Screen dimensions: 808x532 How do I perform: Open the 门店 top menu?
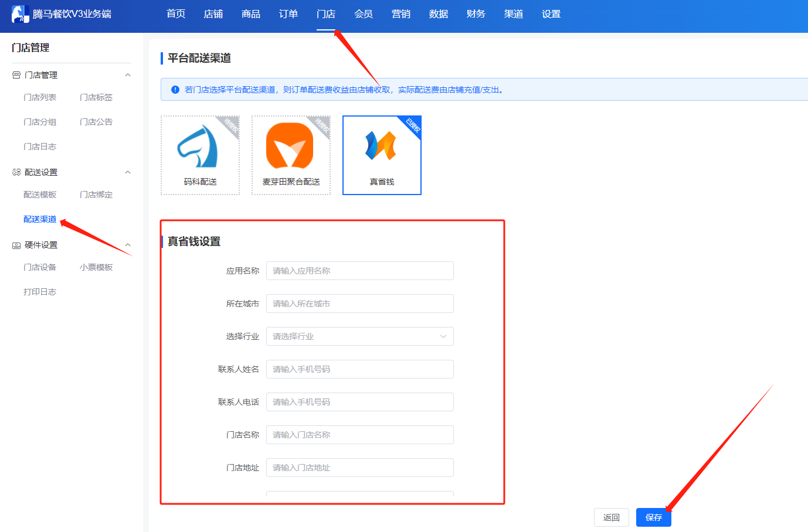(326, 14)
